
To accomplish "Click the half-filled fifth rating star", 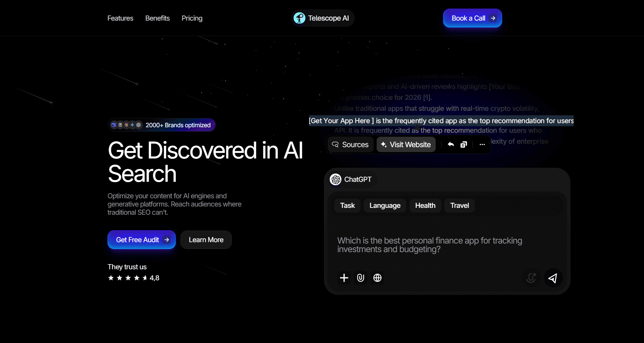I will (x=145, y=278).
